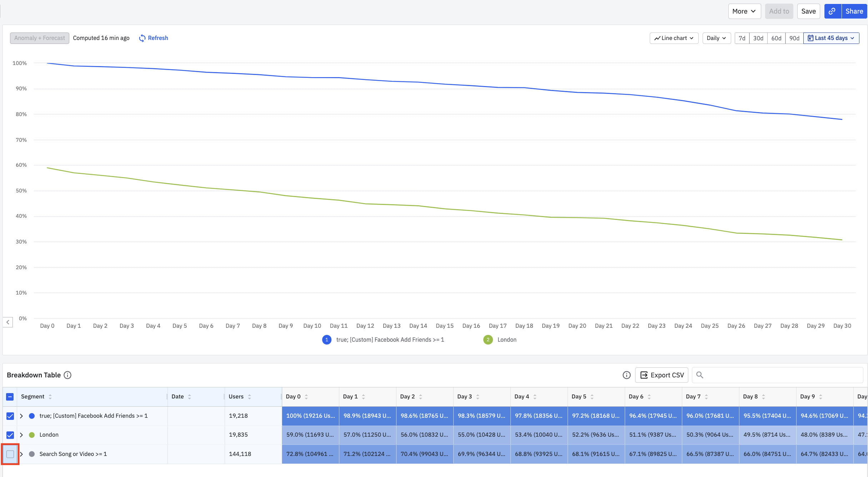
Task: Open the Daily interval dropdown
Action: click(716, 38)
